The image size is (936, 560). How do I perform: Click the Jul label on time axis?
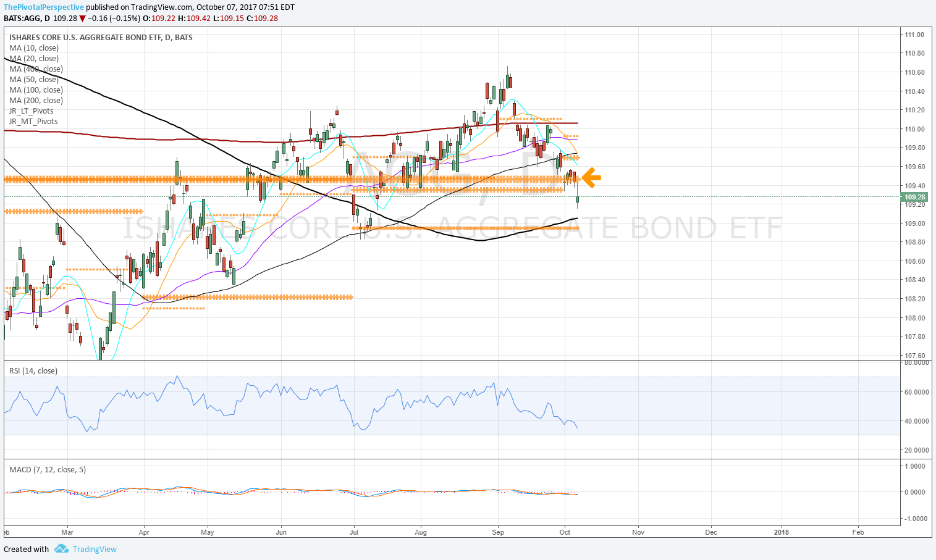pos(354,532)
